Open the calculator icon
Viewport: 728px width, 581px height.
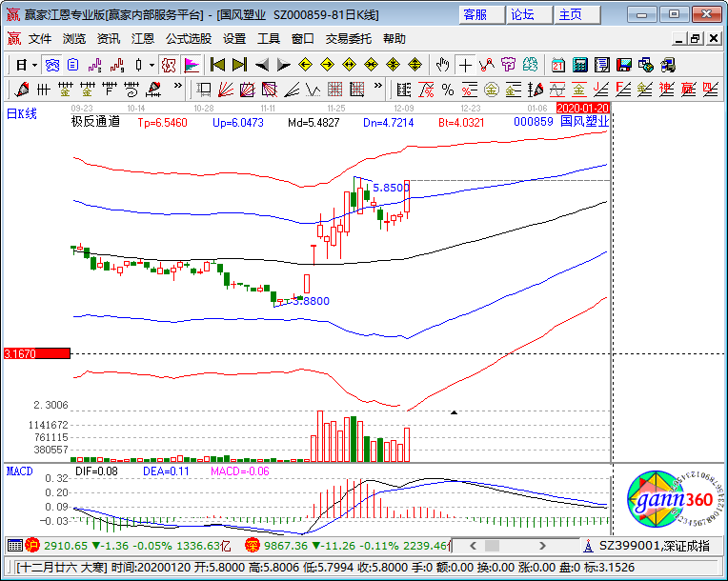click(x=580, y=65)
